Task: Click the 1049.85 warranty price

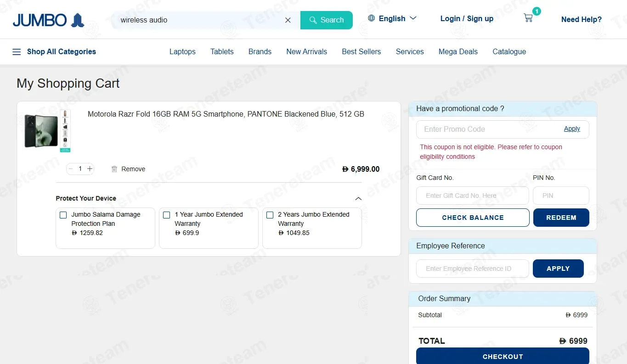Action: tap(294, 233)
